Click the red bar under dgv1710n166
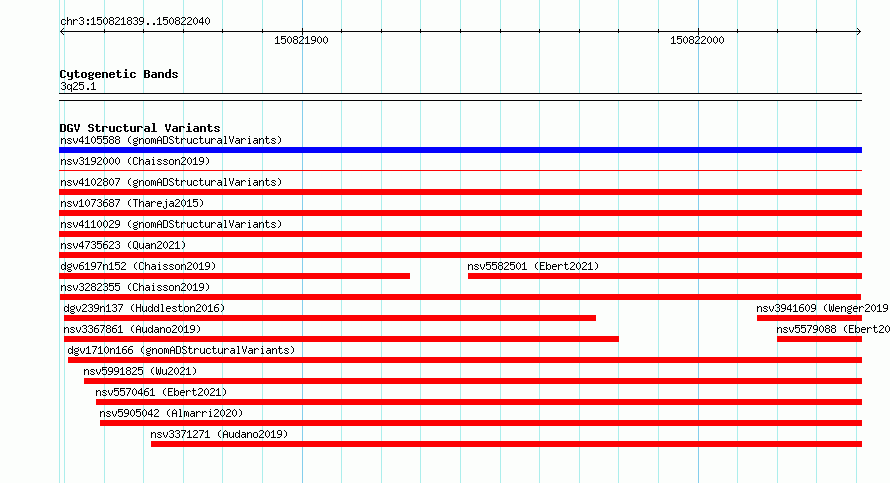The width and height of the screenshot is (890, 483). tap(465, 360)
